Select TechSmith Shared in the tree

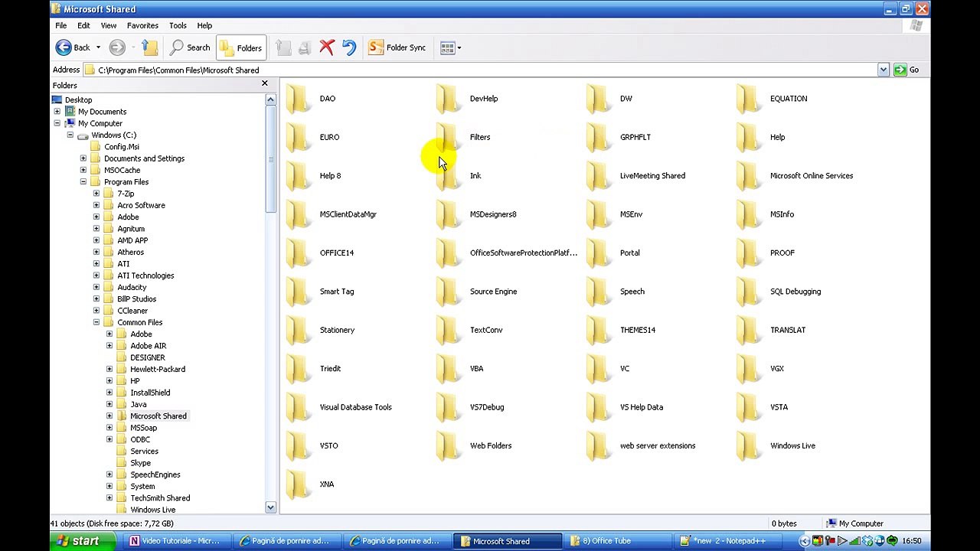coord(160,498)
